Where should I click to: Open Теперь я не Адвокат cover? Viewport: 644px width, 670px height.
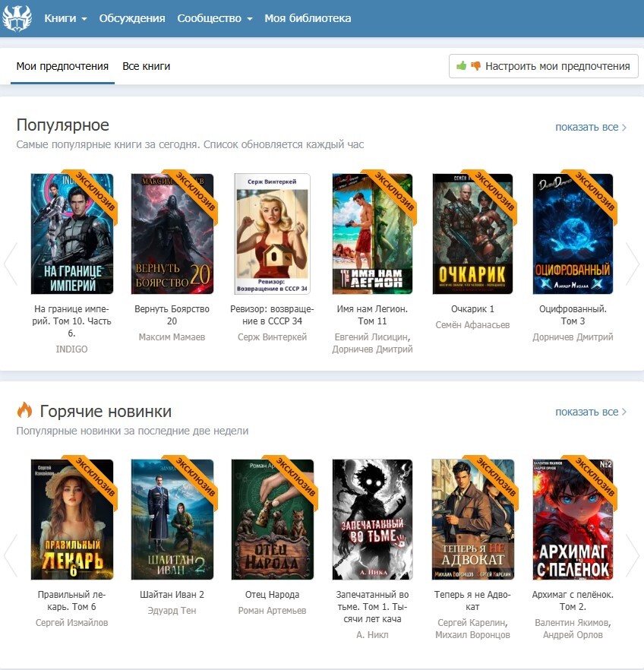[x=473, y=519]
